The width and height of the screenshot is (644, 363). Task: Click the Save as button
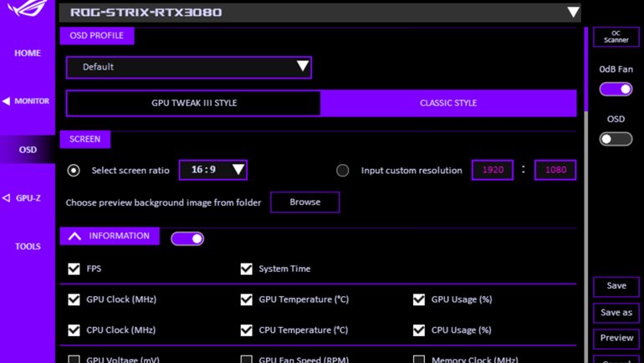click(x=616, y=313)
